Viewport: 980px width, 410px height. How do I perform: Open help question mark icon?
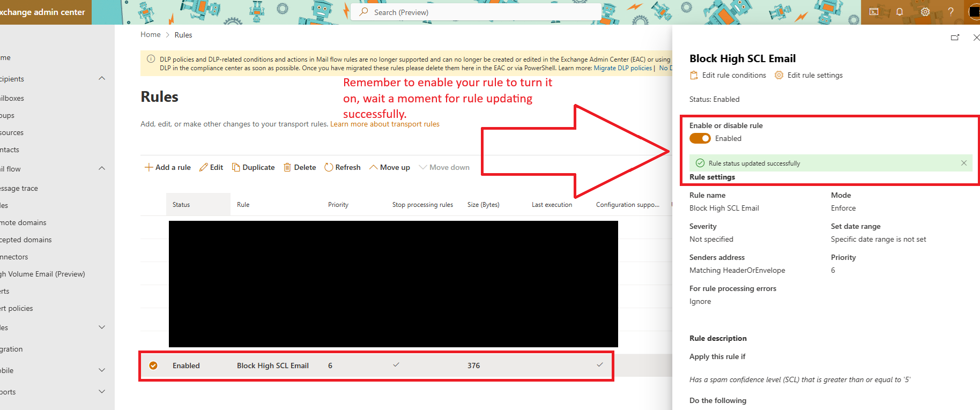[x=951, y=12]
